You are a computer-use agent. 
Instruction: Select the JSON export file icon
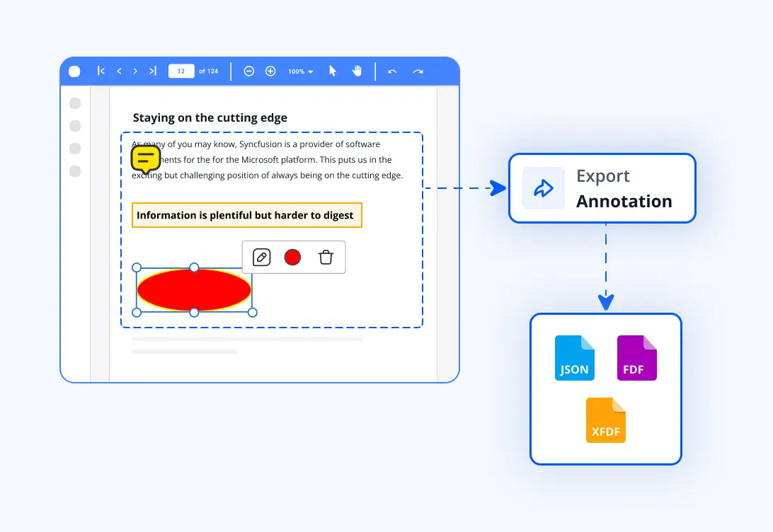pyautogui.click(x=574, y=357)
